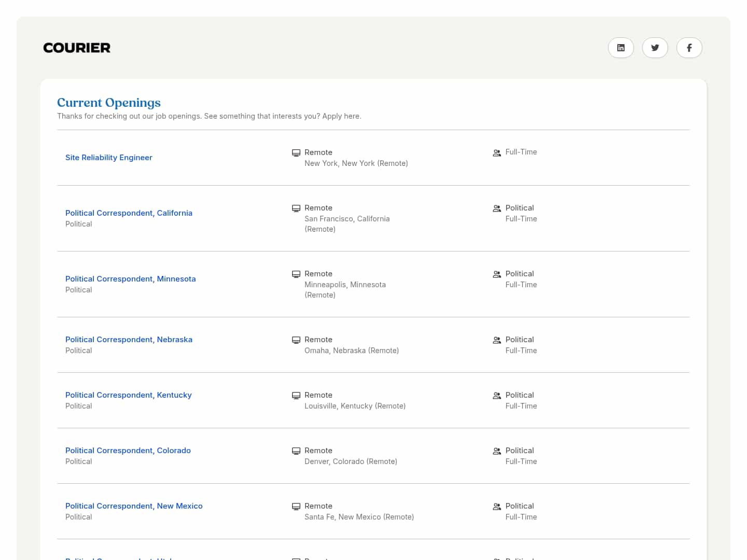
Task: Click people icon in Minnesota correspondent row
Action: click(x=496, y=274)
